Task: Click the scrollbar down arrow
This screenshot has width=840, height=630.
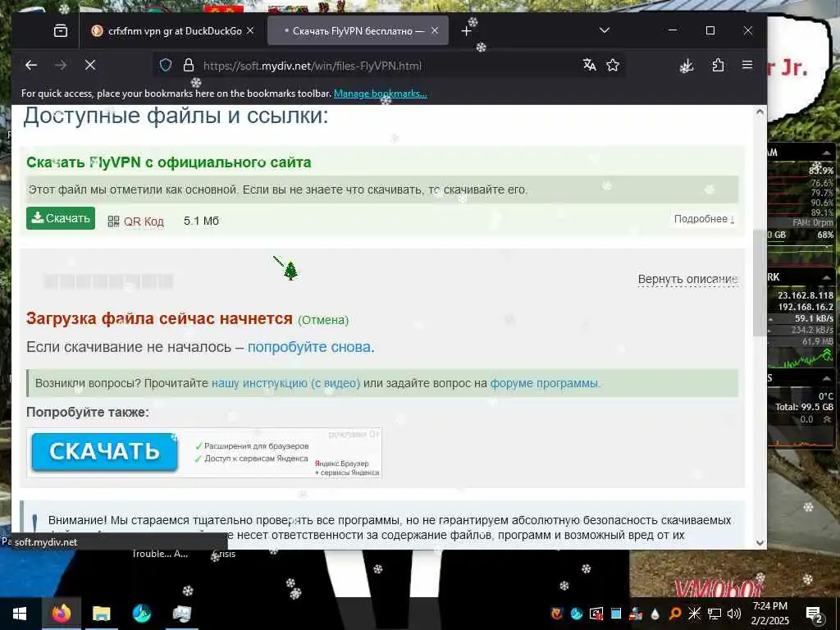Action: [759, 543]
